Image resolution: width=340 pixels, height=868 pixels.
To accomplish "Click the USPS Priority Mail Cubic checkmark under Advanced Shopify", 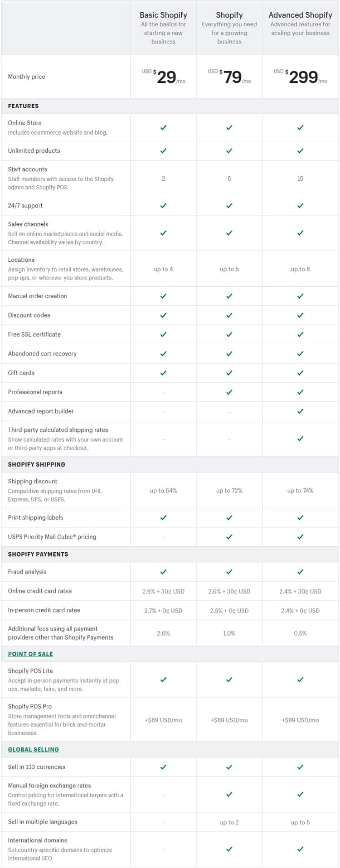I will (x=300, y=537).
